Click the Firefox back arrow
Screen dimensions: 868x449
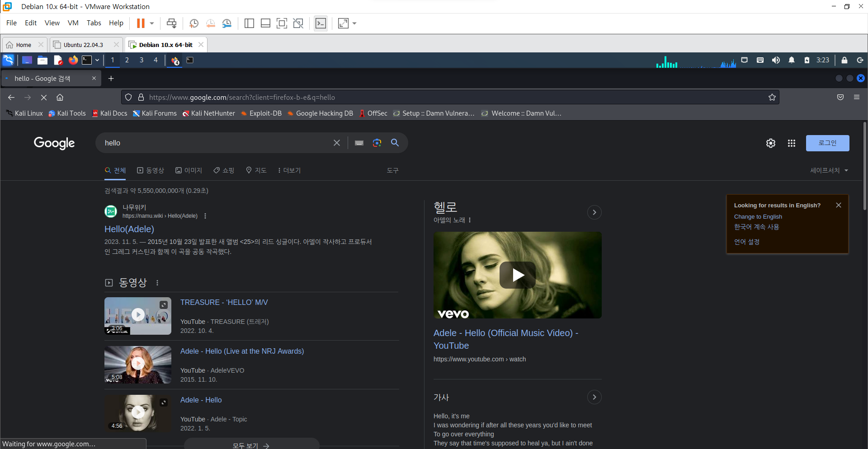point(11,97)
